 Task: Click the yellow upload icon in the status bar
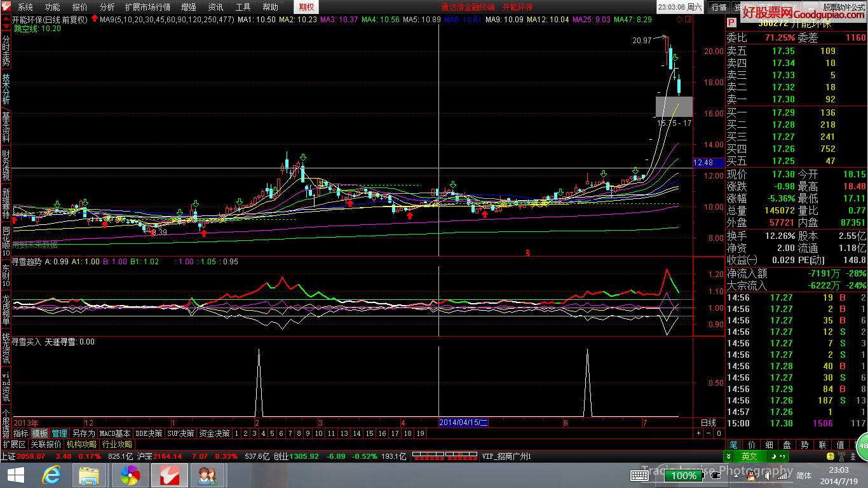pos(831,456)
